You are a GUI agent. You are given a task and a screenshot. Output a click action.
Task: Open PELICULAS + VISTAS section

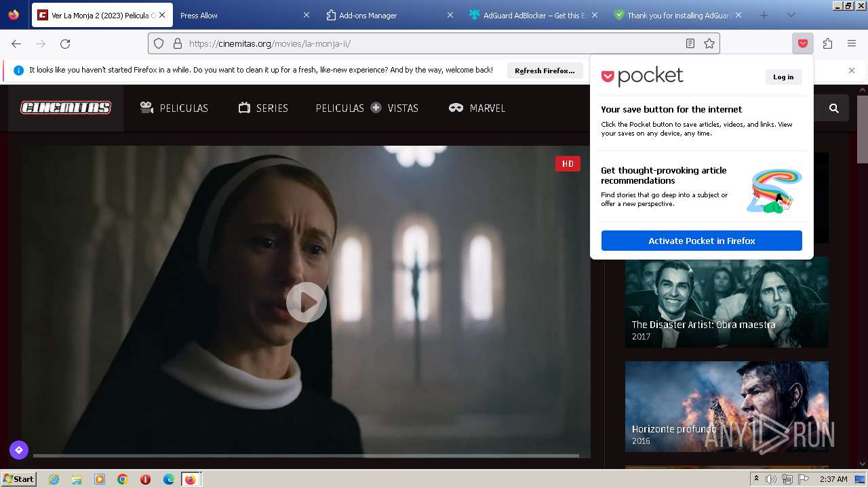pos(367,108)
